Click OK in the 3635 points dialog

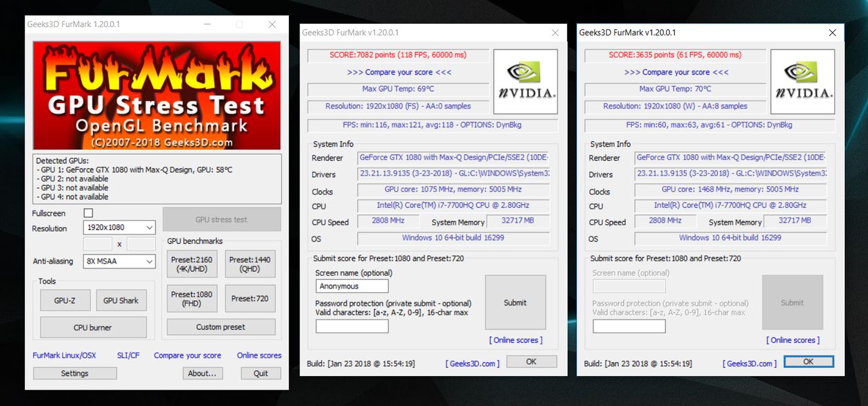[x=808, y=362]
